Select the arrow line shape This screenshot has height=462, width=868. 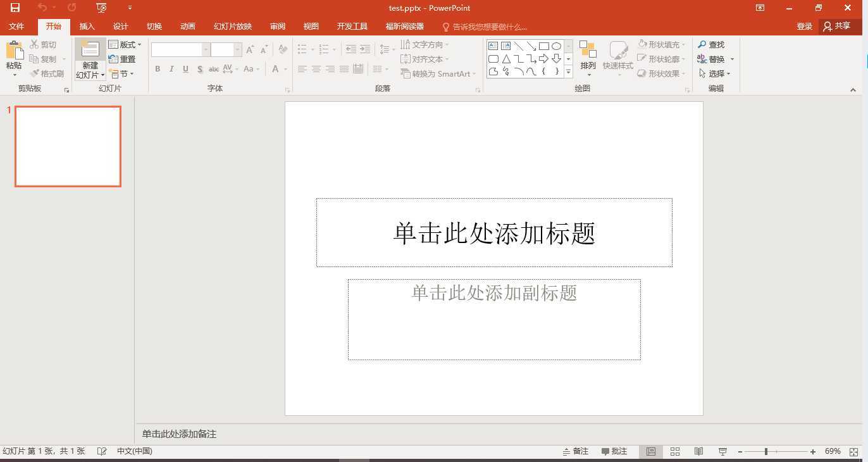531,46
